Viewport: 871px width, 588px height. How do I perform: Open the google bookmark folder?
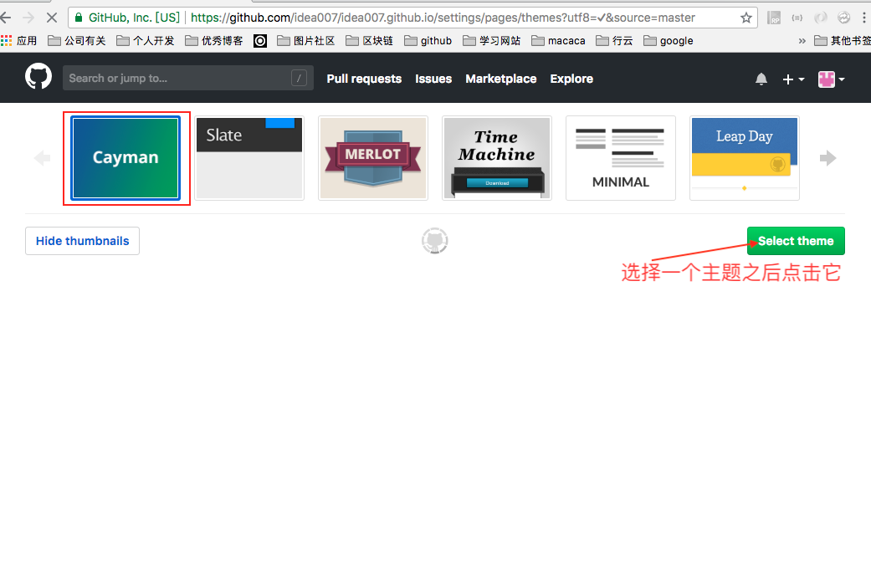tap(669, 40)
